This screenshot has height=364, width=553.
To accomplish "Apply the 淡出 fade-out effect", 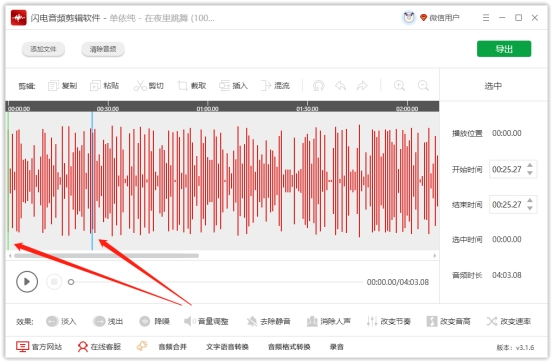I will 108,321.
